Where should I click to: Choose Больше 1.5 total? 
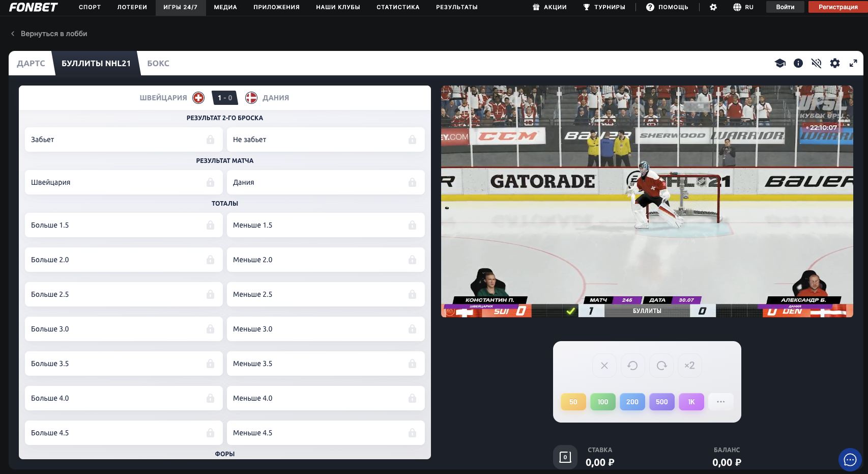[x=124, y=225]
